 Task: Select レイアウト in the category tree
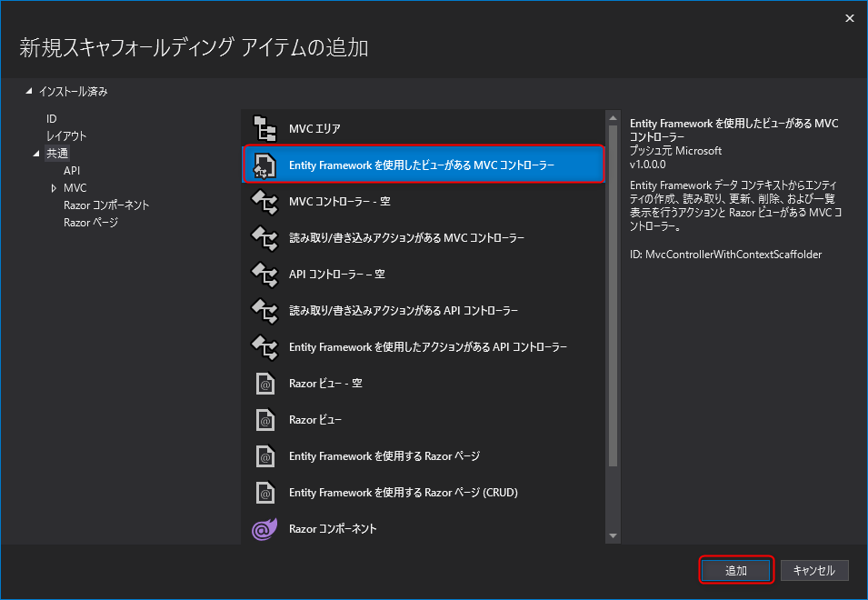point(66,135)
